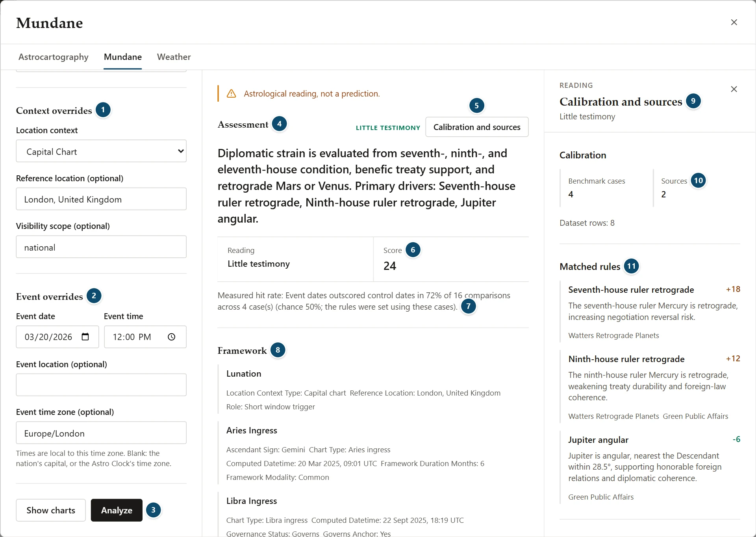This screenshot has width=756, height=537.
Task: Click the Event overrides heading
Action: (x=50, y=297)
